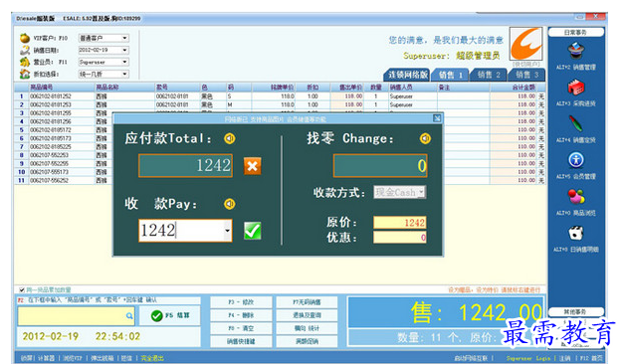Click 完全退出 link in status bar
Viewport: 624px width, 364px height.
pos(152,358)
